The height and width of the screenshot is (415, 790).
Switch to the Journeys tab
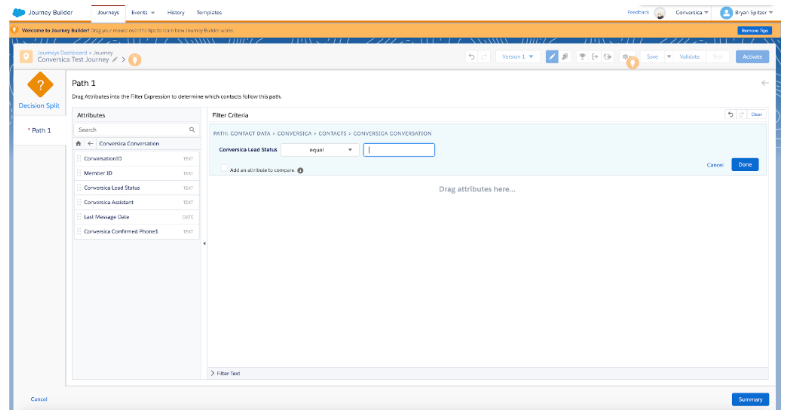(108, 13)
